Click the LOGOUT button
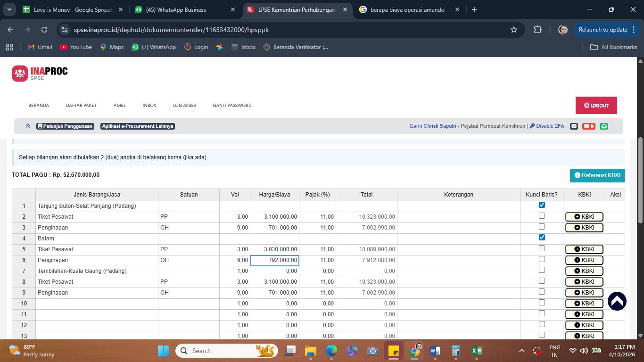Image resolution: width=644 pixels, height=362 pixels. (596, 105)
